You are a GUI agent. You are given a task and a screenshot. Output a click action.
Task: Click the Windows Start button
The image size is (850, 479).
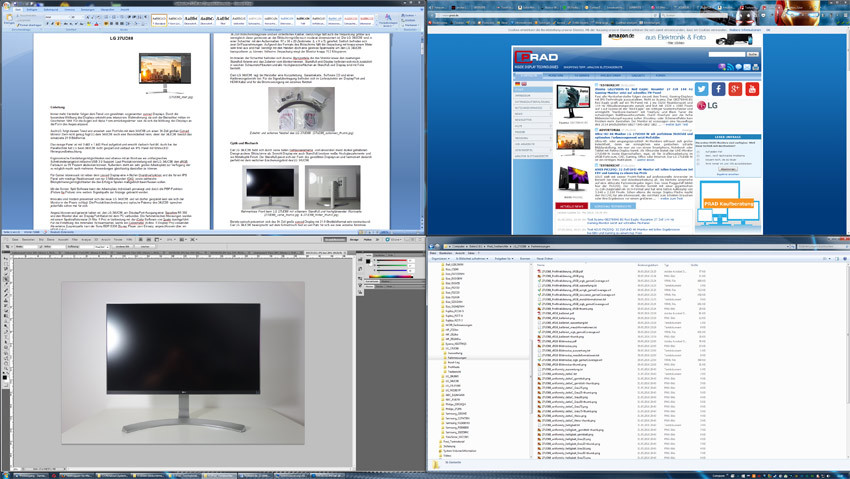tap(5, 475)
